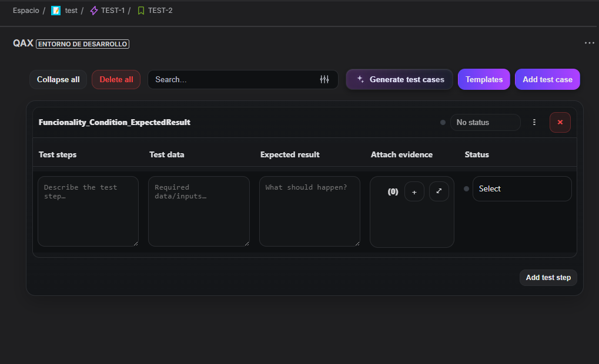599x364 pixels.
Task: Click the notepad icon beside test breadcrumb
Action: [x=56, y=11]
